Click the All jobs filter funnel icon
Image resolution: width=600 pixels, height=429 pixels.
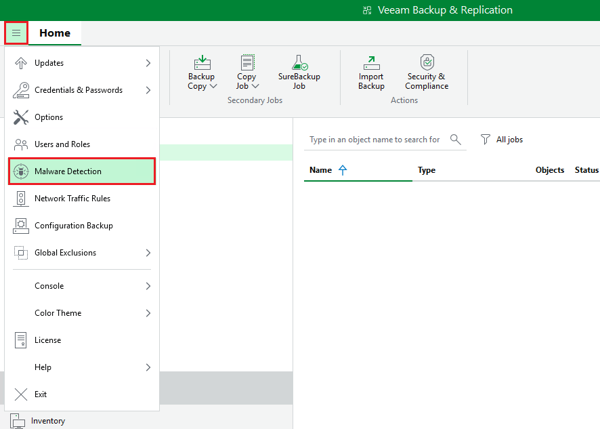tap(485, 139)
